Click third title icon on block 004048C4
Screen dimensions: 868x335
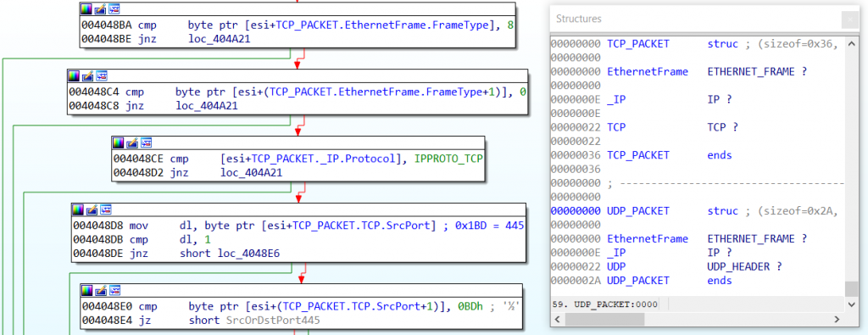(102, 75)
